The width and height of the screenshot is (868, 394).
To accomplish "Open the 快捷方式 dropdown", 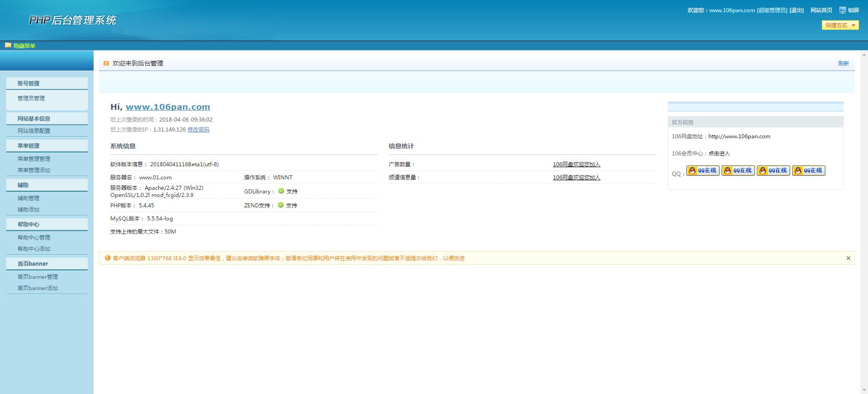I will [x=840, y=25].
